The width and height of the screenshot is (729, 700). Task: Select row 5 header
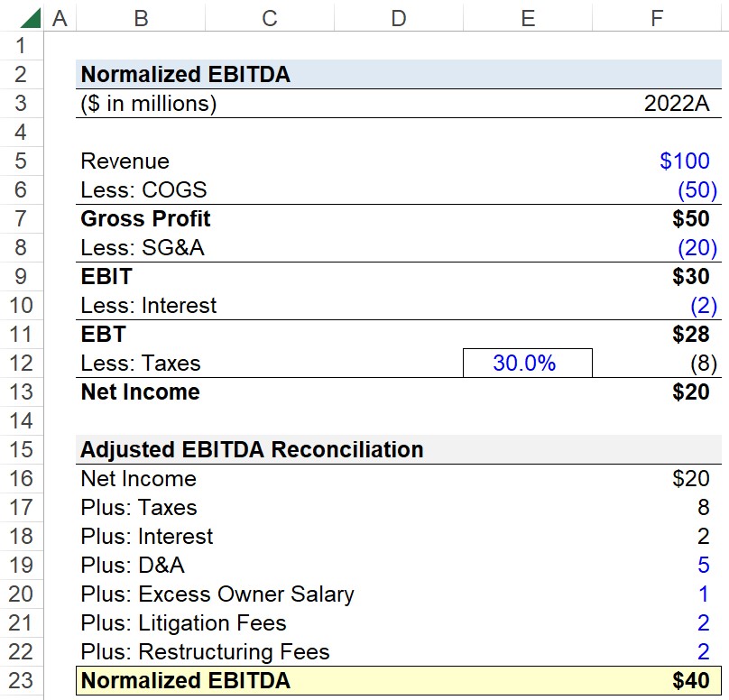[22, 161]
